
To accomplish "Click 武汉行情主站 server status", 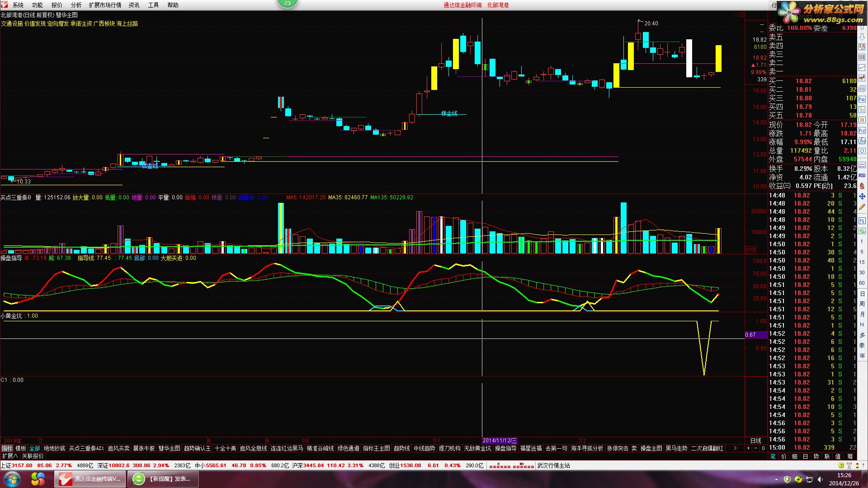I will pos(553,465).
